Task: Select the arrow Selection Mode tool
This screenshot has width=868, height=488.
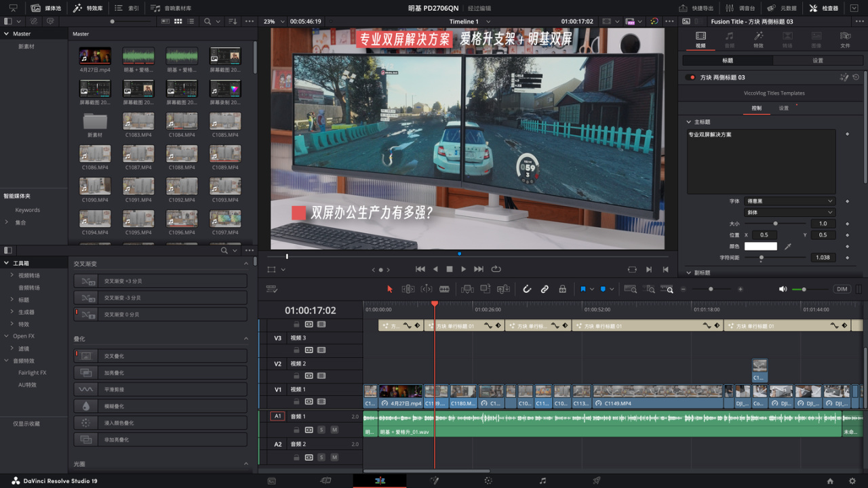Action: (x=389, y=289)
